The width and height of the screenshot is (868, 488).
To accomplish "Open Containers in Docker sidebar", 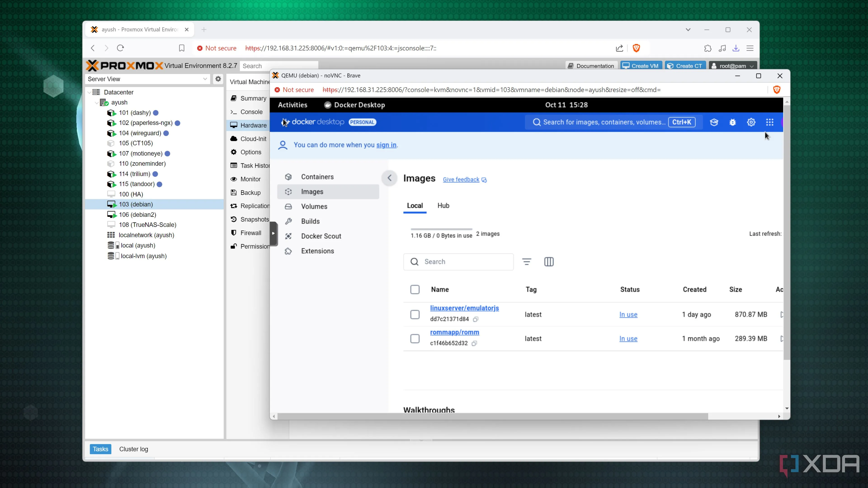I will (x=328, y=177).
